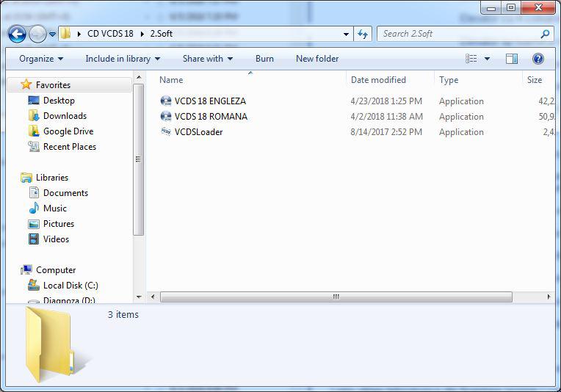This screenshot has width=561, height=392.
Task: Select CD VCDS 18 in the breadcrumb
Action: pos(110,34)
